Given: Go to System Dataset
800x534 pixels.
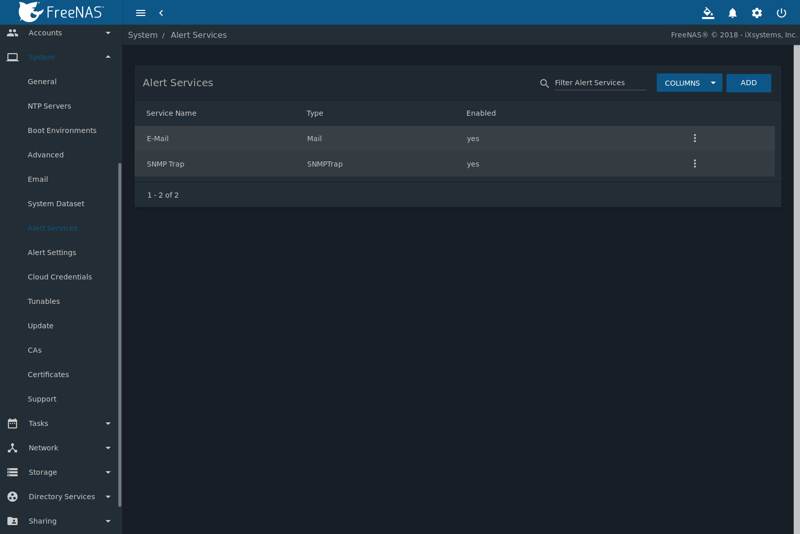Looking at the screenshot, I should (x=56, y=204).
